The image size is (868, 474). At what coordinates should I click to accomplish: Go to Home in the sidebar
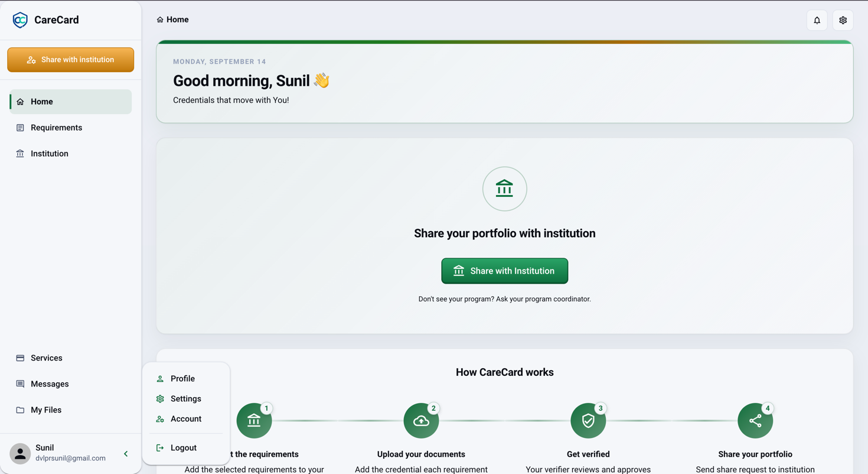coord(71,102)
